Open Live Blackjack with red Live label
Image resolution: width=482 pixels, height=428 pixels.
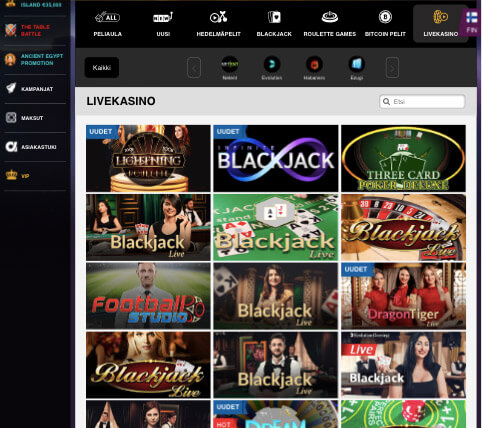[403, 365]
